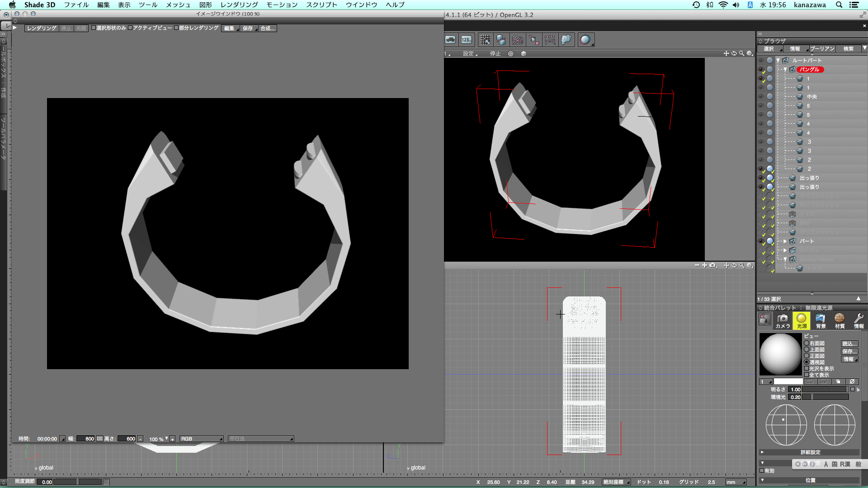Click the rotate view icon in perspective view
Screen dimensions: 868x488
[x=734, y=53]
